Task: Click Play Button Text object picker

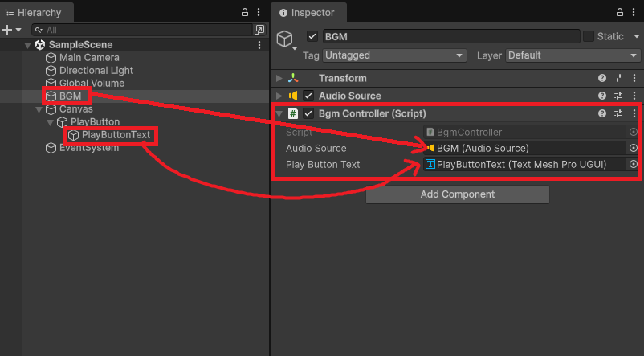Action: click(x=633, y=164)
